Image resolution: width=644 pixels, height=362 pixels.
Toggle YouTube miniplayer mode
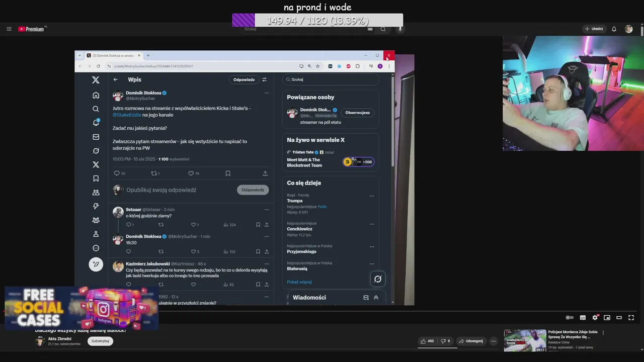pyautogui.click(x=607, y=318)
